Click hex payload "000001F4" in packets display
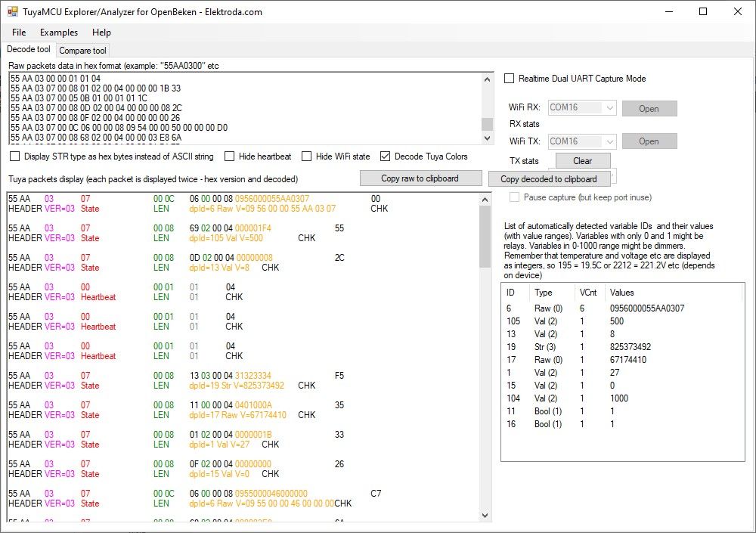Viewport: 756px width, 533px height. click(x=253, y=228)
